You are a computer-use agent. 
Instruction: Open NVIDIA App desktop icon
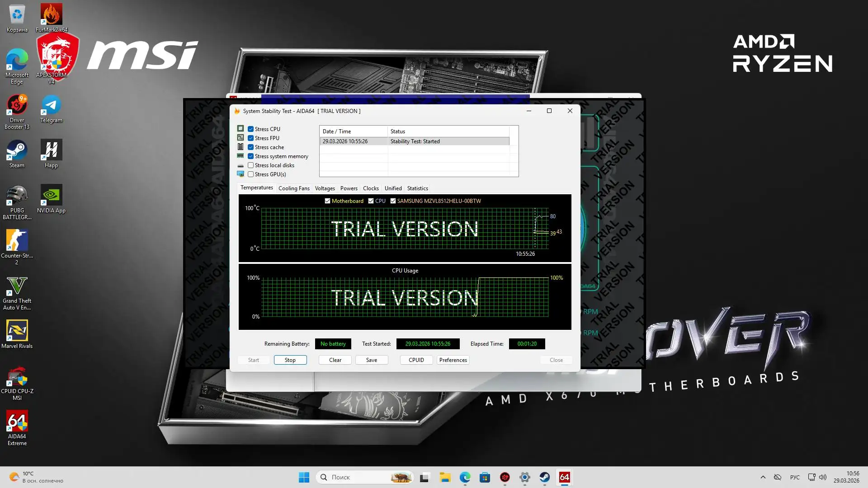(51, 198)
